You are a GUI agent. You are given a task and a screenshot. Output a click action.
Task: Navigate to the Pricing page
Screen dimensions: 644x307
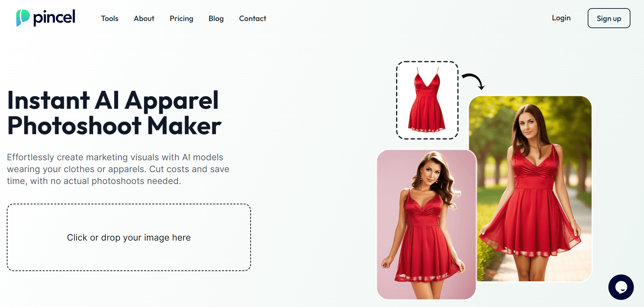(181, 19)
